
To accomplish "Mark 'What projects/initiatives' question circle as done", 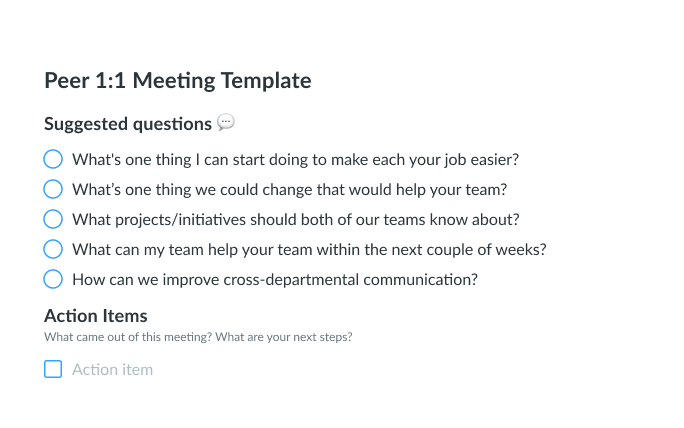I will coord(53,219).
